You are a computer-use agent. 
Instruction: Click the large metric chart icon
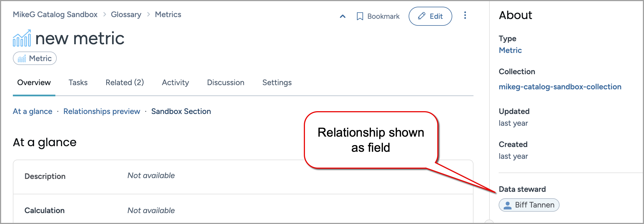pyautogui.click(x=22, y=38)
